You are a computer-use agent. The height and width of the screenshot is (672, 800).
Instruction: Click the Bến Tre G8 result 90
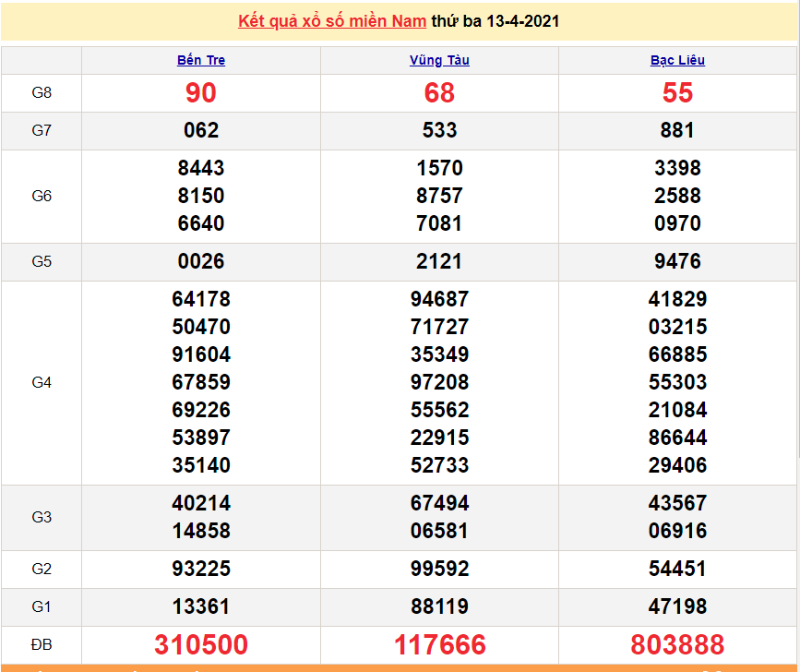pyautogui.click(x=201, y=93)
